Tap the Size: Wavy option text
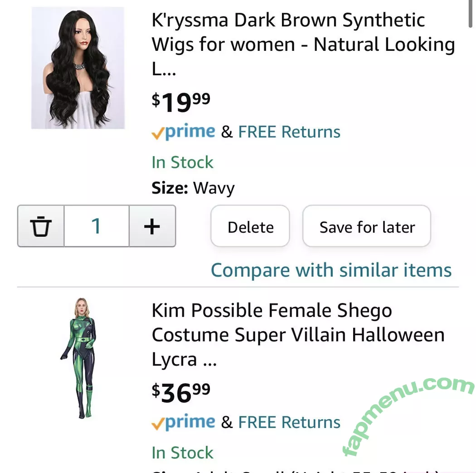476x473 pixels. [x=193, y=188]
